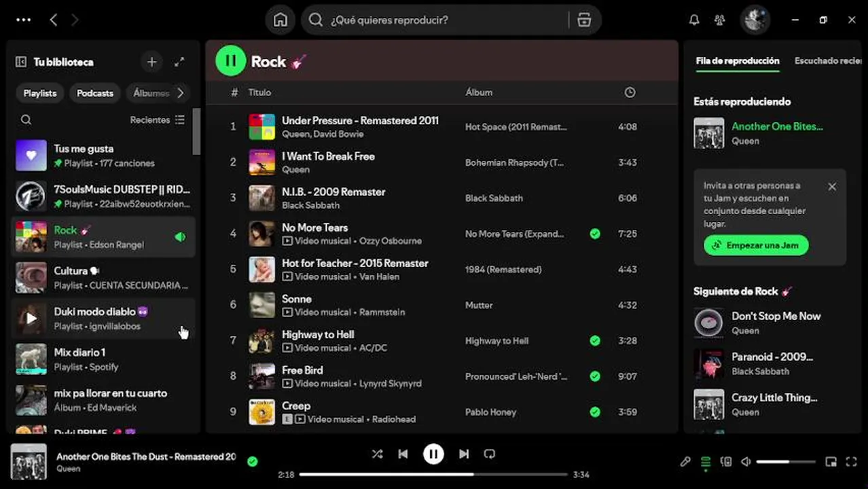Pause playlist with green Rock button
868x489 pixels.
230,61
